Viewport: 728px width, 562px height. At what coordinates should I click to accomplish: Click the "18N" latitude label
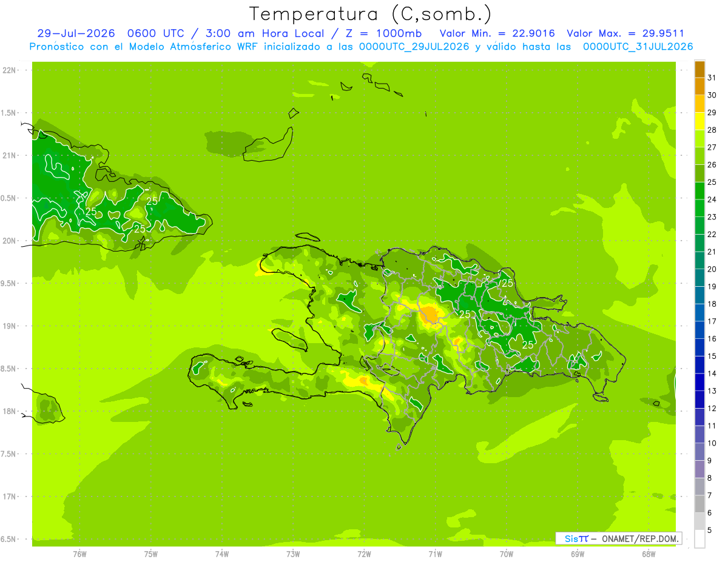click(x=10, y=412)
